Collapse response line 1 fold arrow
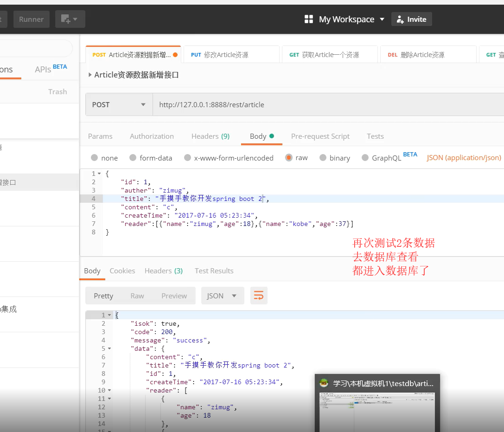Image resolution: width=504 pixels, height=432 pixels. point(109,315)
